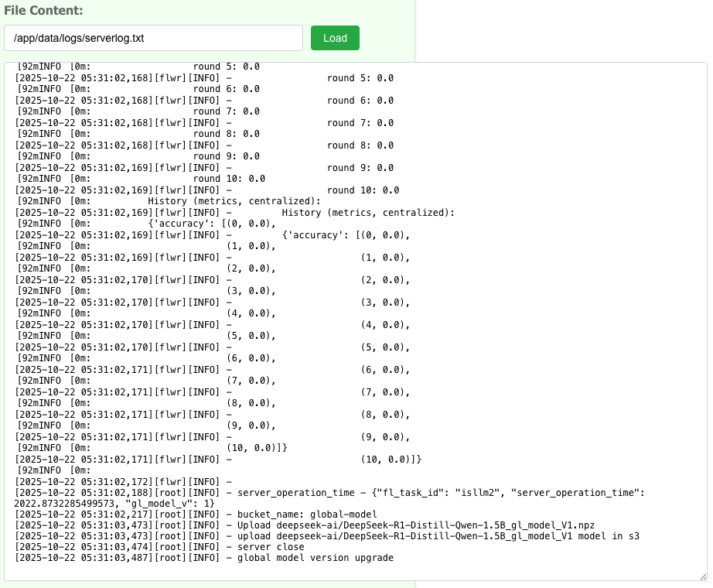Viewport: 713px width, 588px height.
Task: Click the timestamped 'round 10: 0.0' line
Action: click(x=207, y=190)
